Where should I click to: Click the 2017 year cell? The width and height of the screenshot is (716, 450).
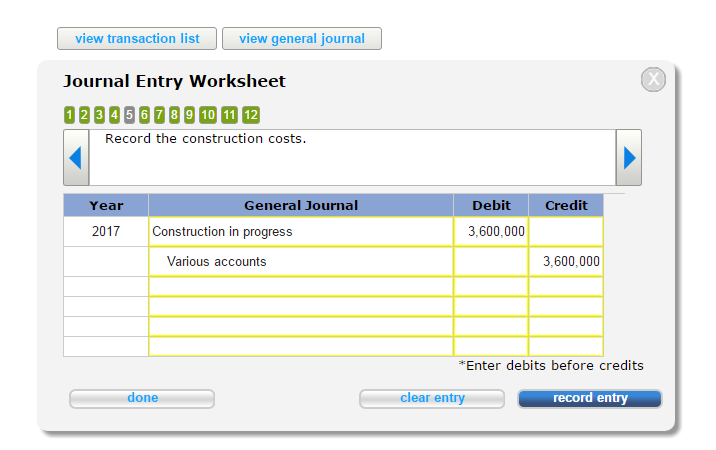pyautogui.click(x=106, y=232)
